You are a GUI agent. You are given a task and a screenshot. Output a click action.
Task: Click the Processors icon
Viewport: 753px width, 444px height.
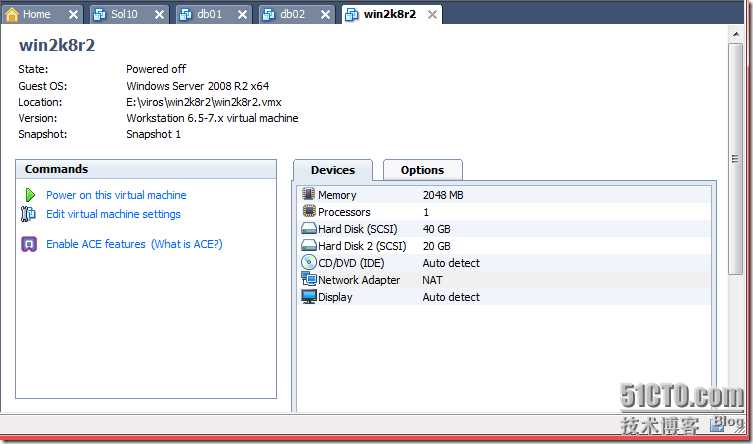(309, 211)
